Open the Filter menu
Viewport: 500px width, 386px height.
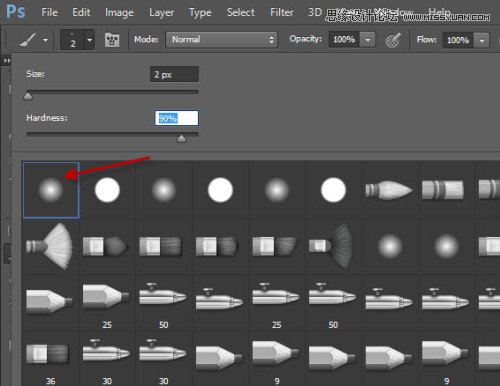pyautogui.click(x=282, y=12)
